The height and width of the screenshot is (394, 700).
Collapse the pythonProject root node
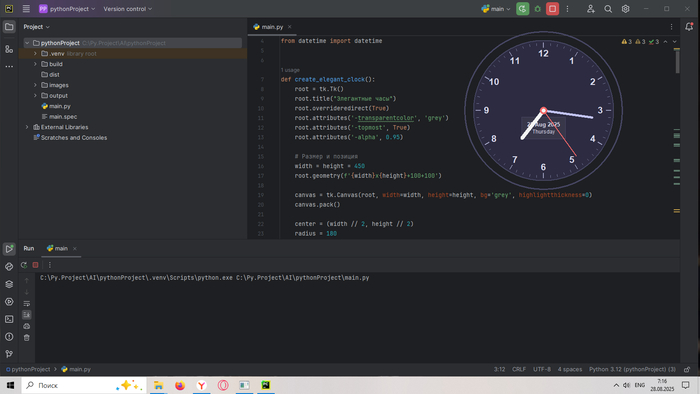27,43
